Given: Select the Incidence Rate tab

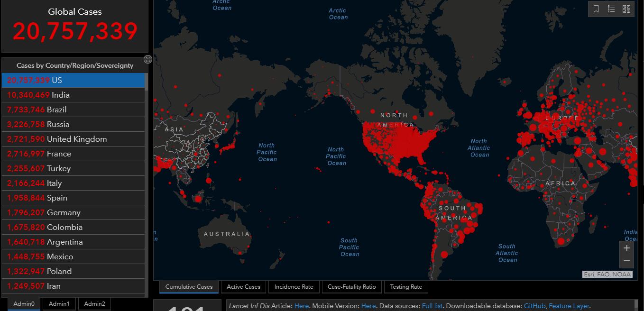Looking at the screenshot, I should [294, 287].
